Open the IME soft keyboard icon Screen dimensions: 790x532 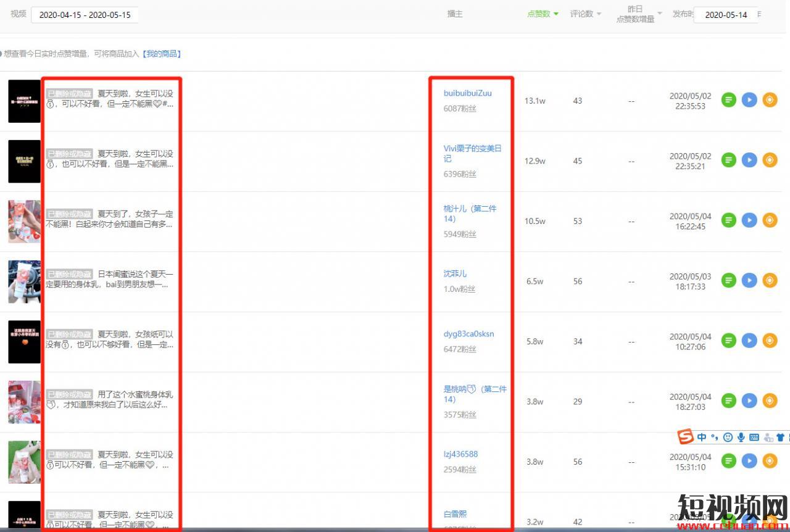tap(754, 437)
